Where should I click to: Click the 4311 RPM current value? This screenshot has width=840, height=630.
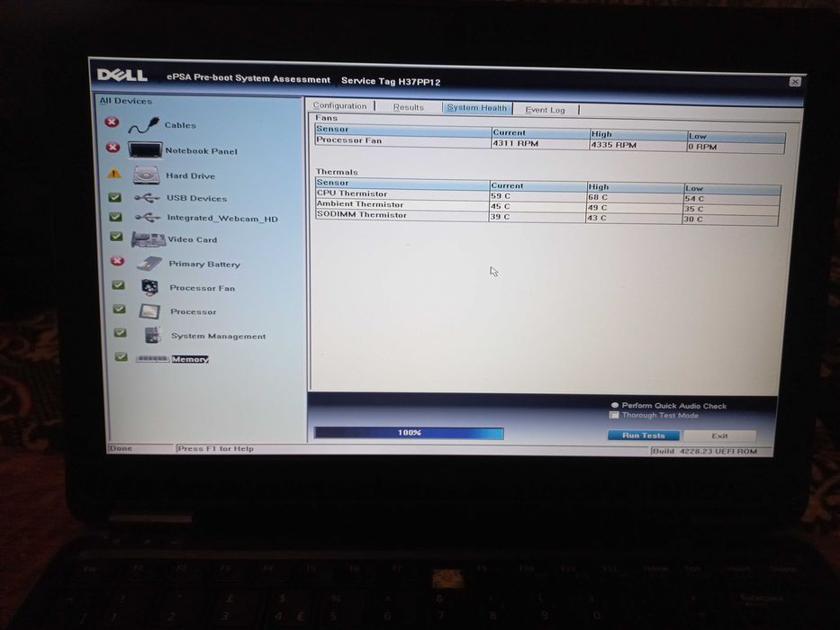515,144
